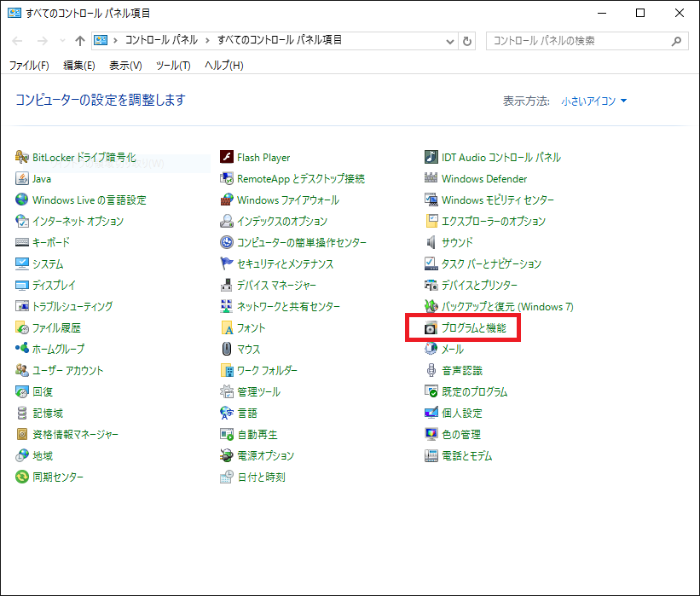
Task: Open the ディスプレイ link
Action: 54,286
